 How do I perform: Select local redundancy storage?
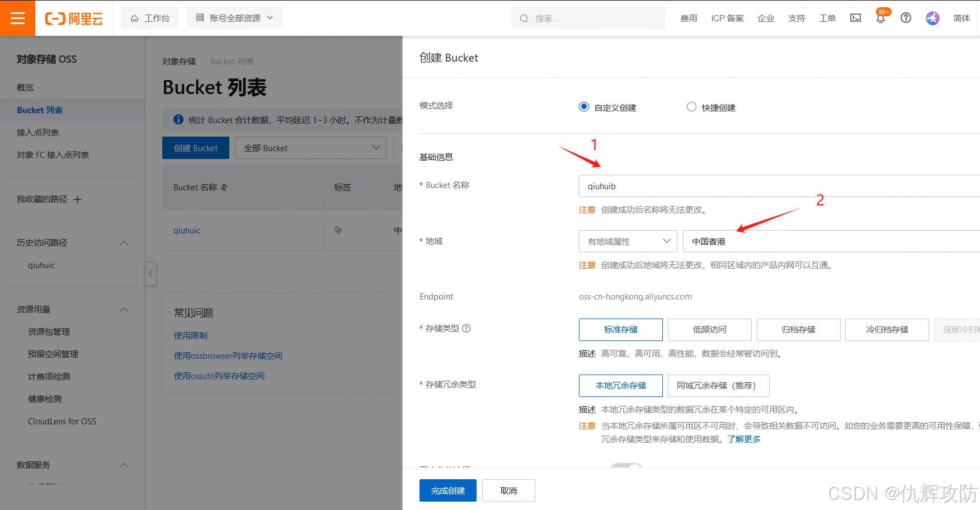(x=621, y=385)
